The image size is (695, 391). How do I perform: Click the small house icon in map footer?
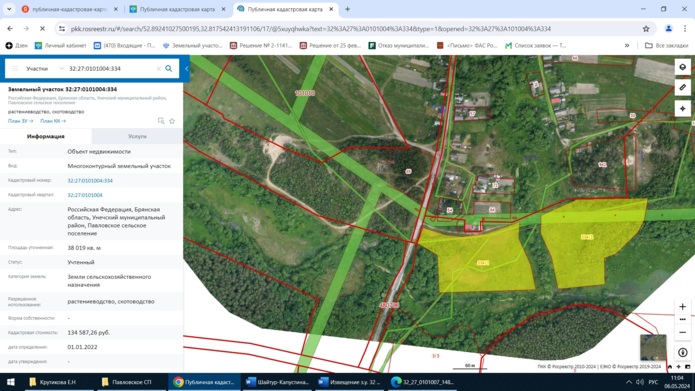pos(670,367)
